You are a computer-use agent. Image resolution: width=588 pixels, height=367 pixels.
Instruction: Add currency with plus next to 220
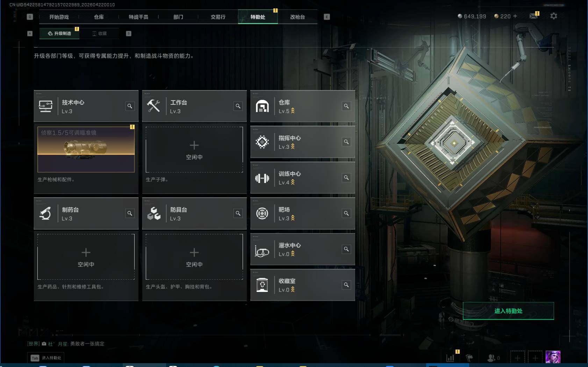(x=515, y=16)
